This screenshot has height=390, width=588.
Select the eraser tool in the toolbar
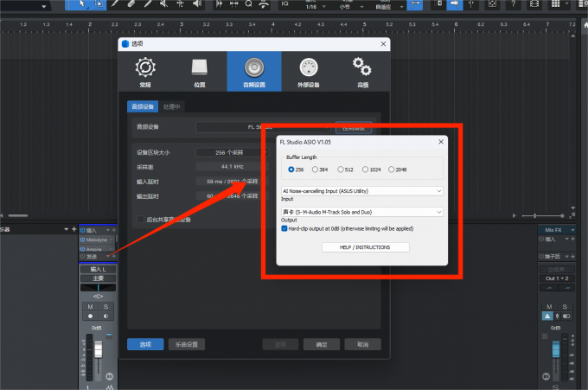point(131,3)
